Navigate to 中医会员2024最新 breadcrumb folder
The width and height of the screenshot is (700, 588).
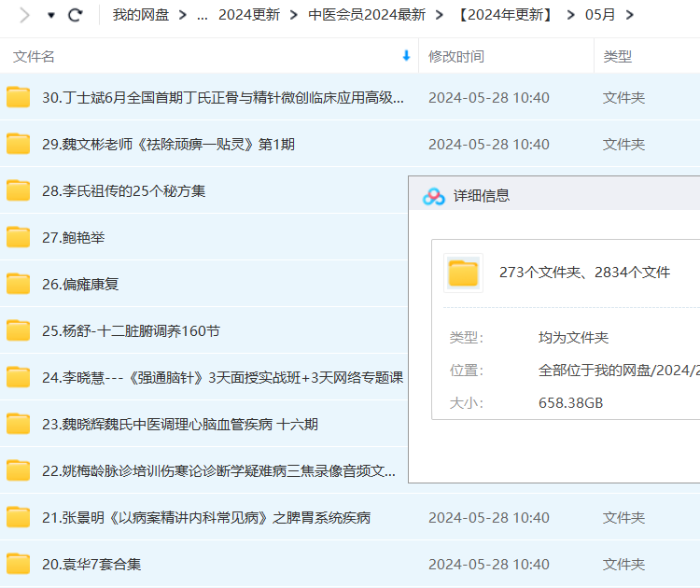[367, 15]
